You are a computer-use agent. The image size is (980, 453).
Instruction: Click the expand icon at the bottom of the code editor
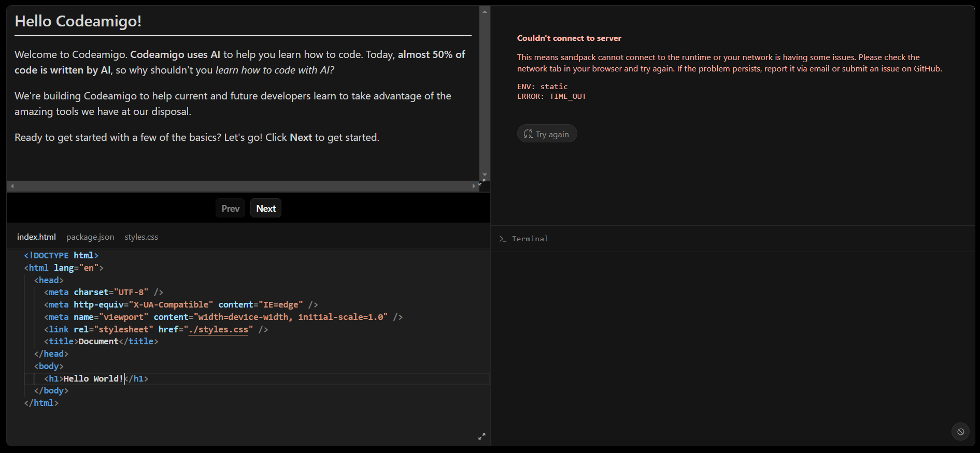(481, 436)
